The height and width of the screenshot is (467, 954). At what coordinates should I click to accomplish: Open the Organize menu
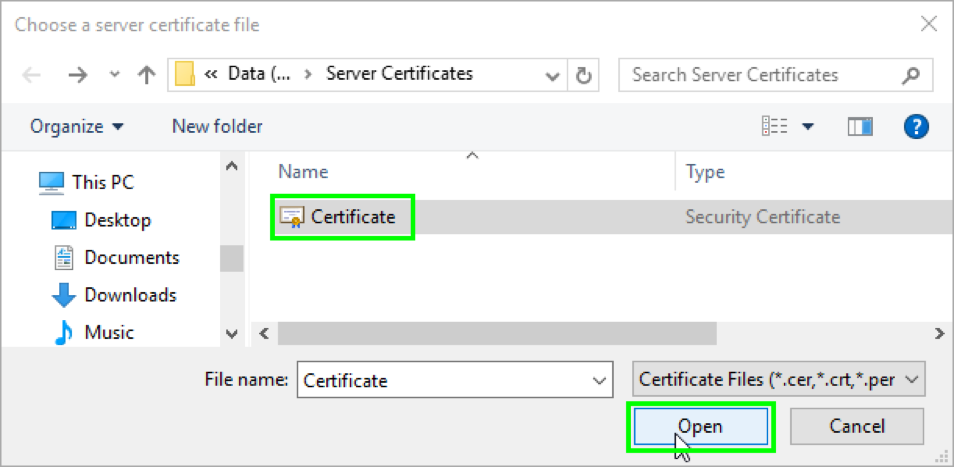[77, 127]
